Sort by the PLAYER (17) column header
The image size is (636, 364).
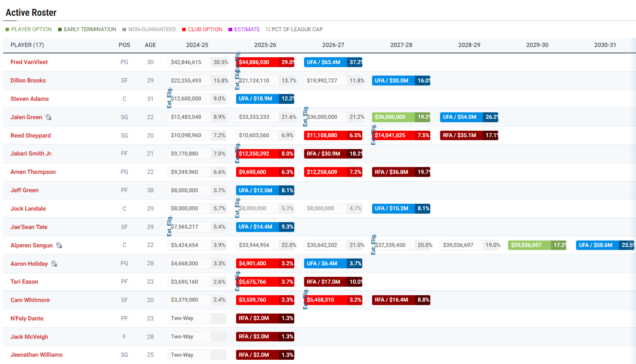tap(27, 45)
